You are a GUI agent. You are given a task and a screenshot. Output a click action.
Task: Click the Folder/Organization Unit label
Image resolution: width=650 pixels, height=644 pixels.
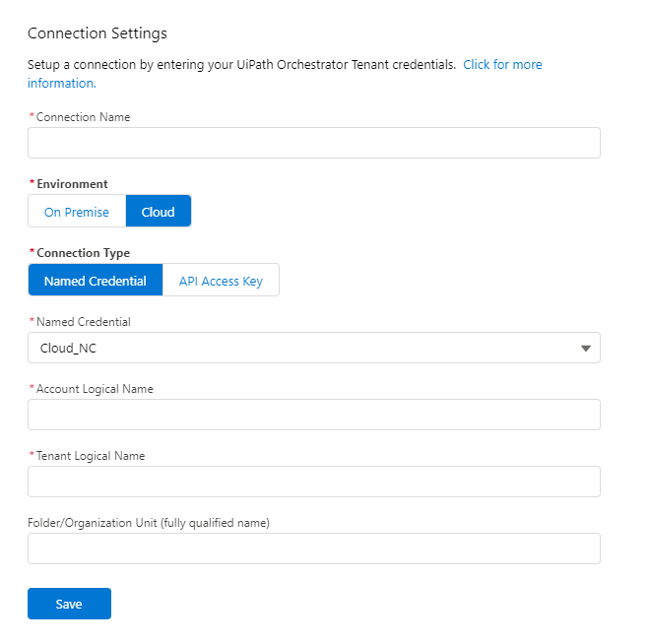click(x=149, y=523)
